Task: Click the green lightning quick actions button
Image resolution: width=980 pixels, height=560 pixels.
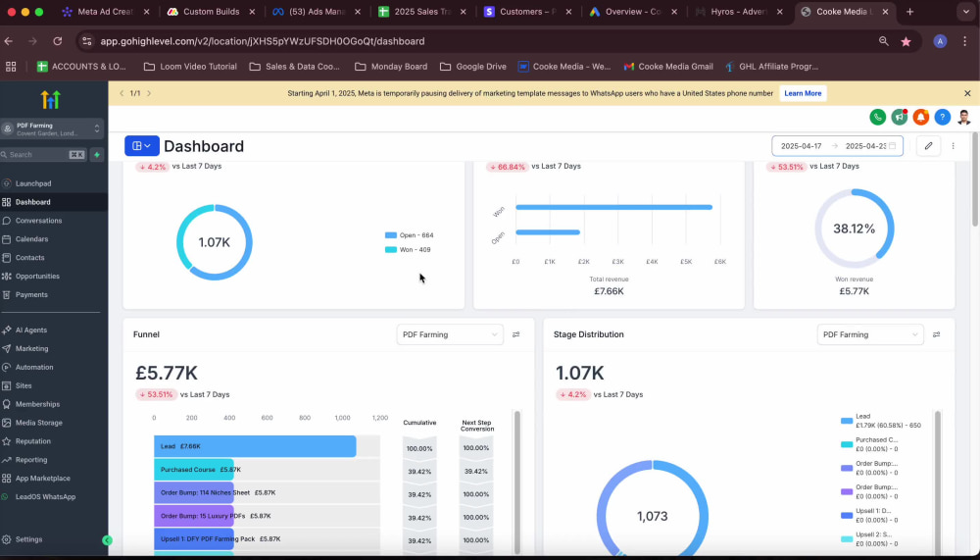Action: click(97, 155)
